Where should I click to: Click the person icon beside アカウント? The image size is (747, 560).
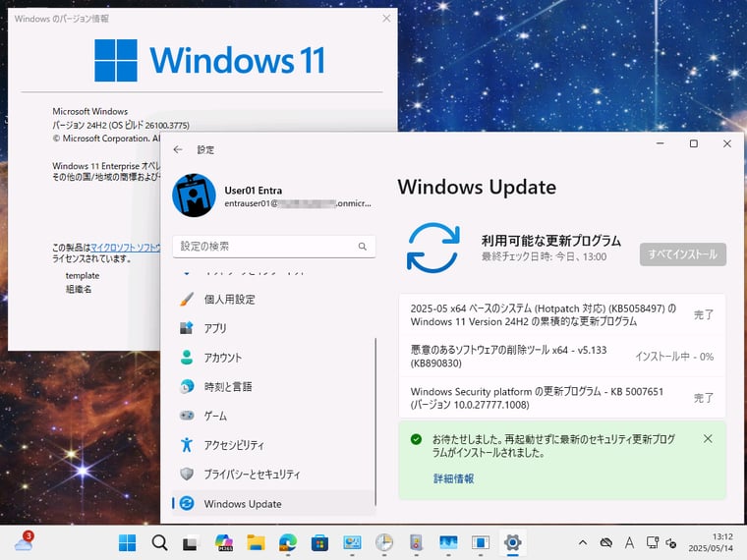click(187, 358)
